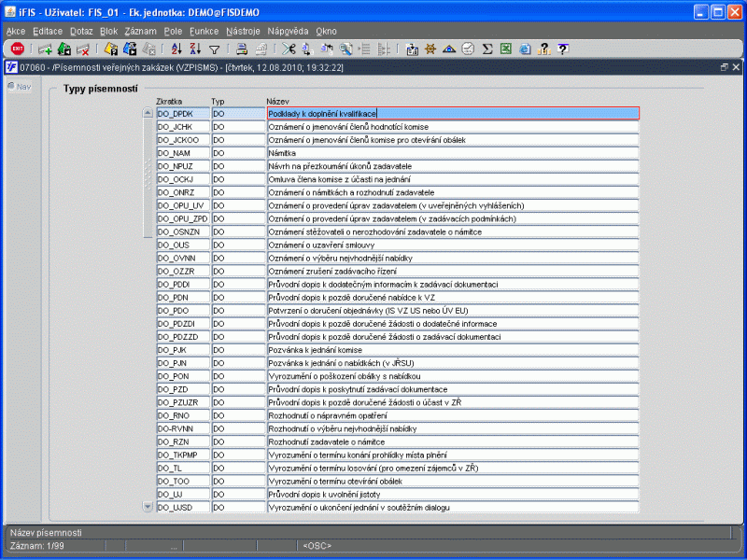
Task: Open the Pole menu
Action: point(173,32)
